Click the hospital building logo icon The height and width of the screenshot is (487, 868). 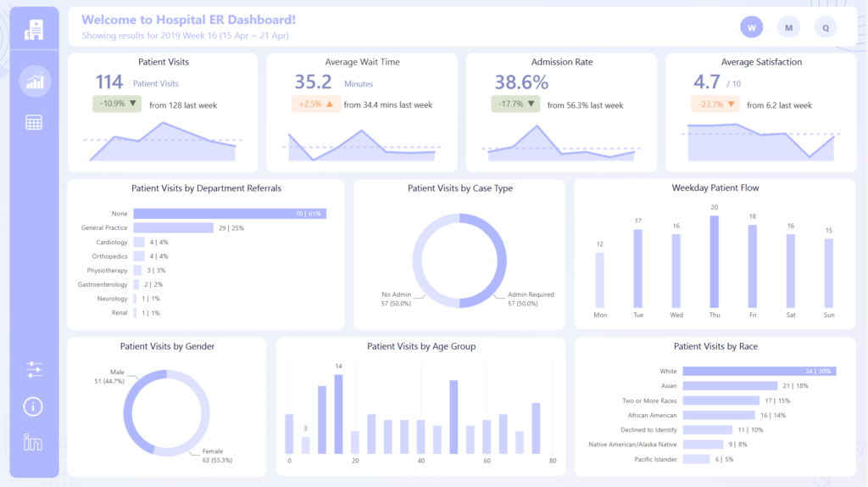click(x=34, y=31)
